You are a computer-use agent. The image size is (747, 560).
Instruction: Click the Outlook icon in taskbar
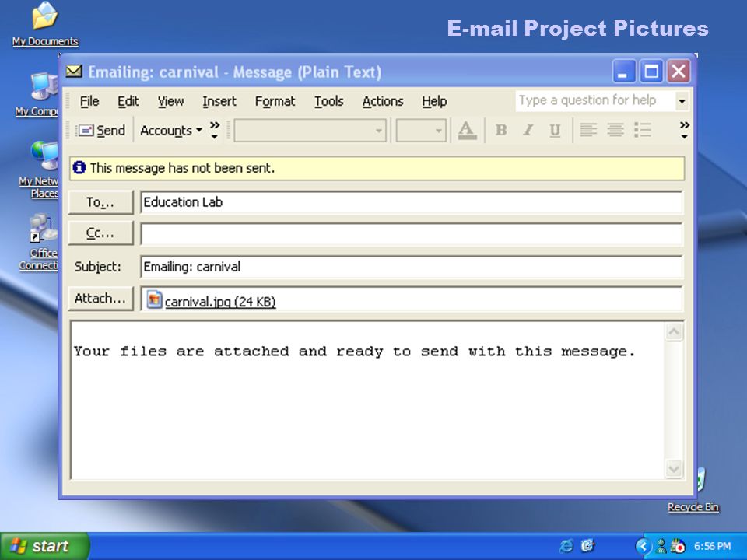588,546
